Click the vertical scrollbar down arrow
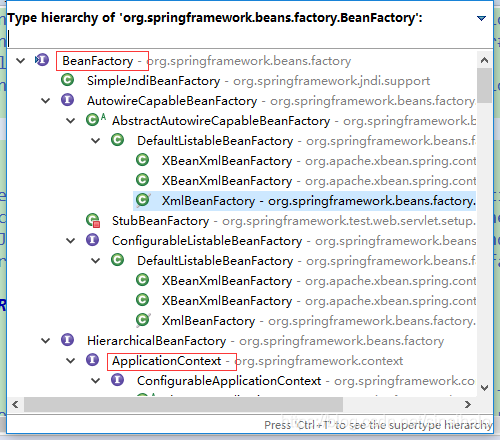 click(x=484, y=388)
